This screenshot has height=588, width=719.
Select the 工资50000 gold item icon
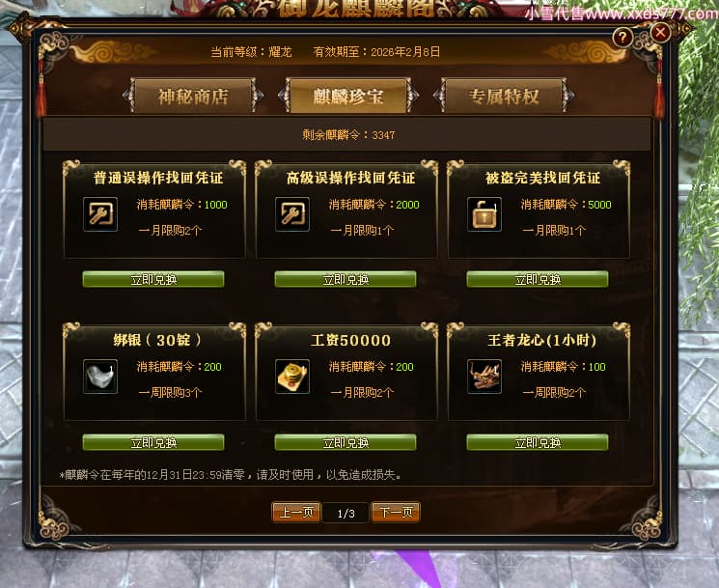pyautogui.click(x=292, y=377)
